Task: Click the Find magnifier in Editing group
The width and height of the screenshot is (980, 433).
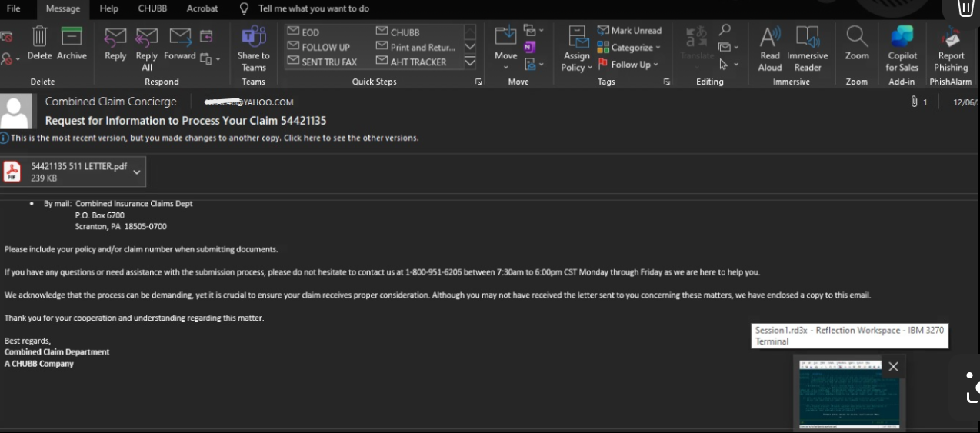Action: 725,30
